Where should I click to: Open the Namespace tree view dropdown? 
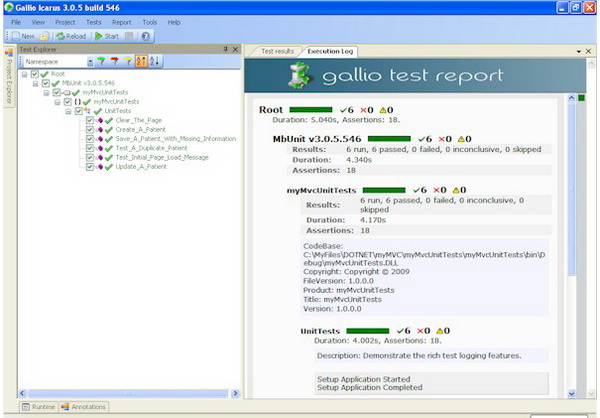(90, 61)
